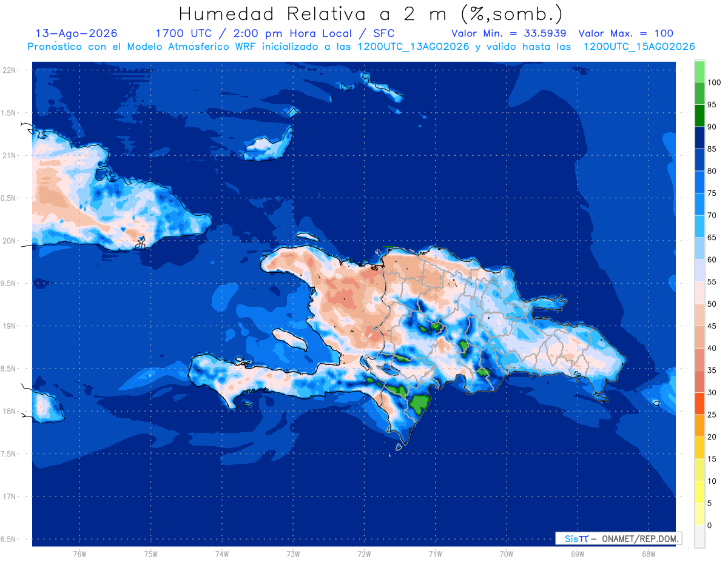Click the "17N" latitude label
The image size is (728, 562).
coord(8,497)
